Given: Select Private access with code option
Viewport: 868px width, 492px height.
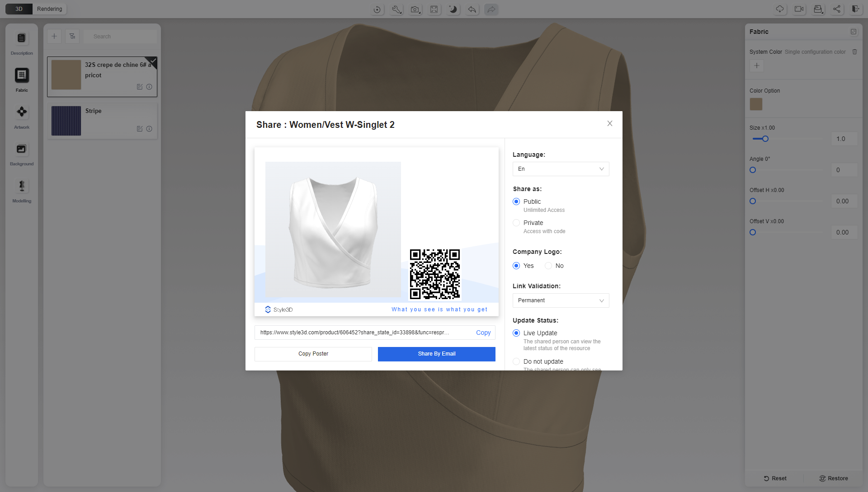Looking at the screenshot, I should [x=516, y=223].
